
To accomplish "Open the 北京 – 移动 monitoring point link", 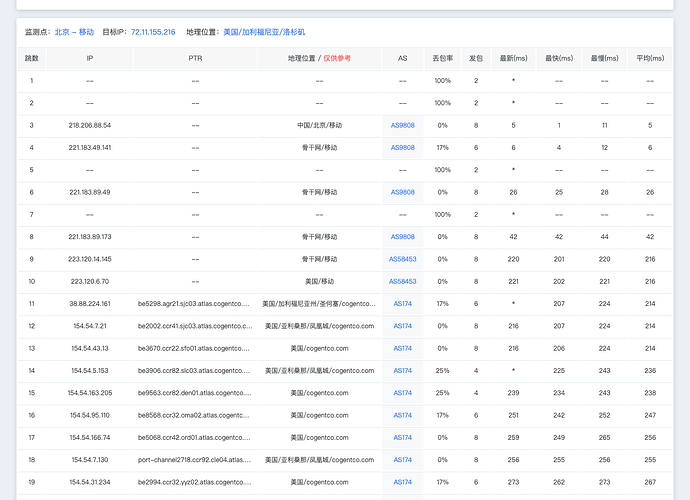I will (74, 32).
